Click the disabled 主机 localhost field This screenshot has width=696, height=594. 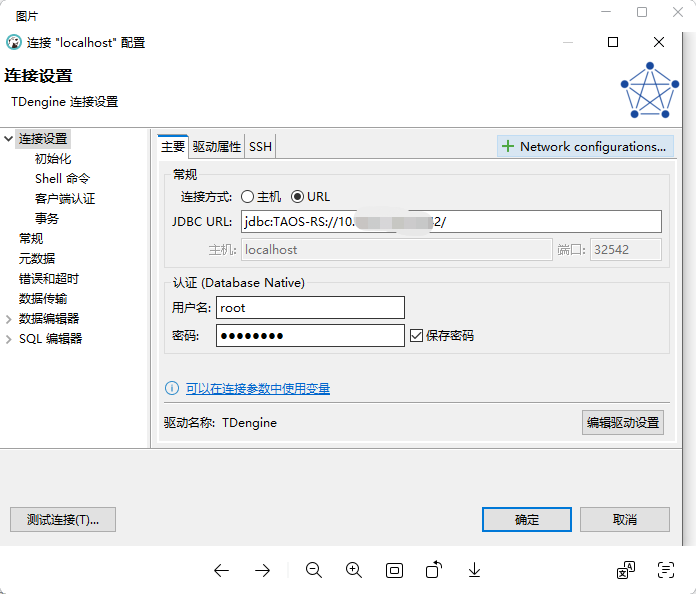(x=396, y=249)
